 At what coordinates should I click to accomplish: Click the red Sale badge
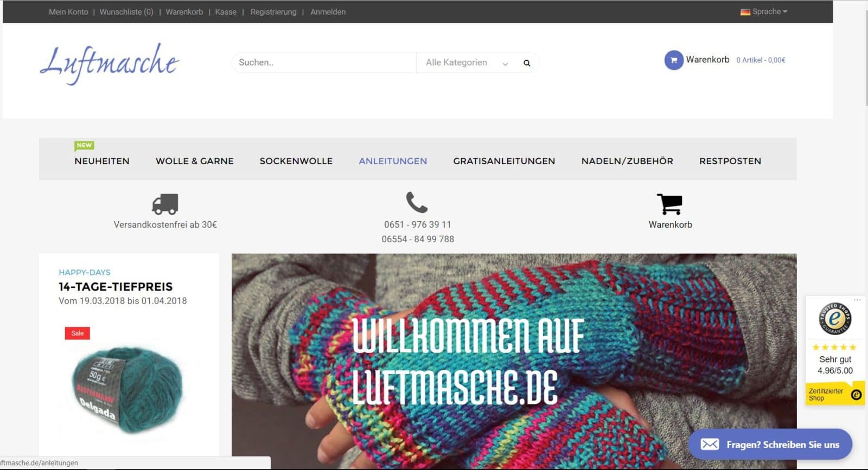click(x=77, y=333)
